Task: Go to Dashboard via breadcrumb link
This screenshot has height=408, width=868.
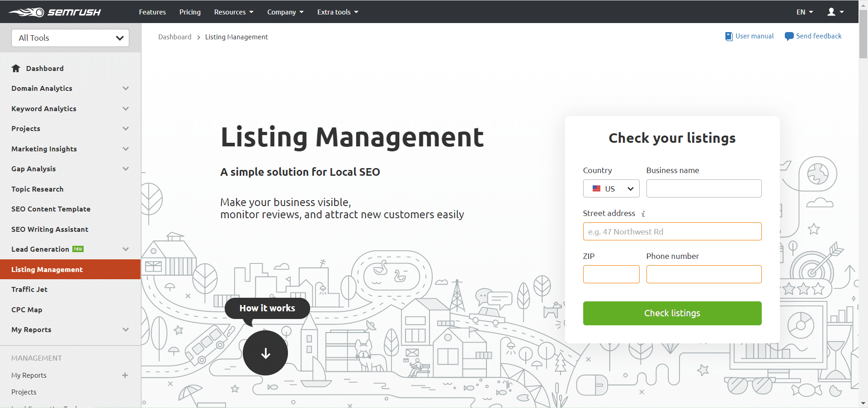Action: [175, 37]
